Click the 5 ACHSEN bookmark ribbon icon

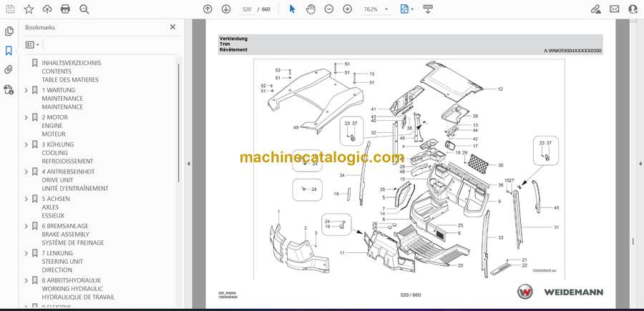tap(35, 199)
